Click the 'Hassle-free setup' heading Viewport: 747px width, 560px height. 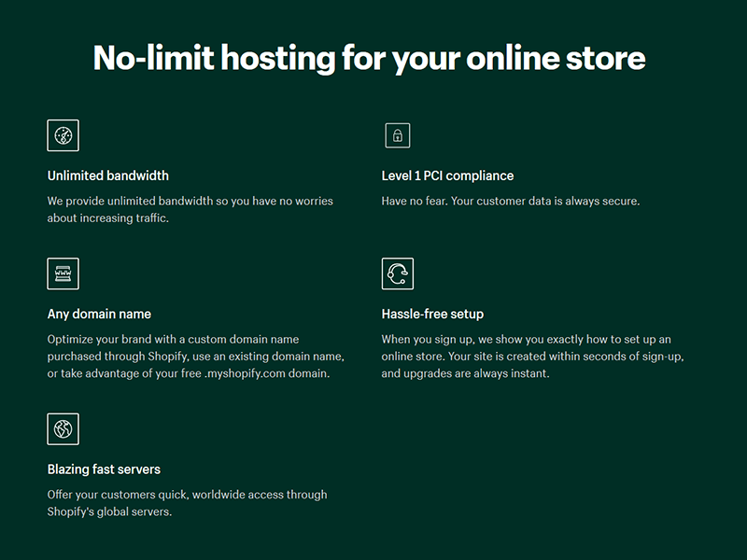pos(432,315)
